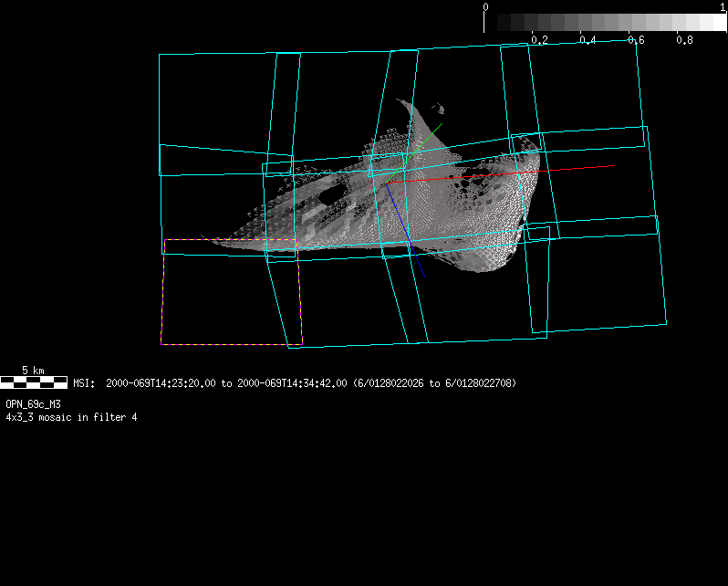
Task: Click the colorbar maximum label 1
Action: [x=723, y=6]
